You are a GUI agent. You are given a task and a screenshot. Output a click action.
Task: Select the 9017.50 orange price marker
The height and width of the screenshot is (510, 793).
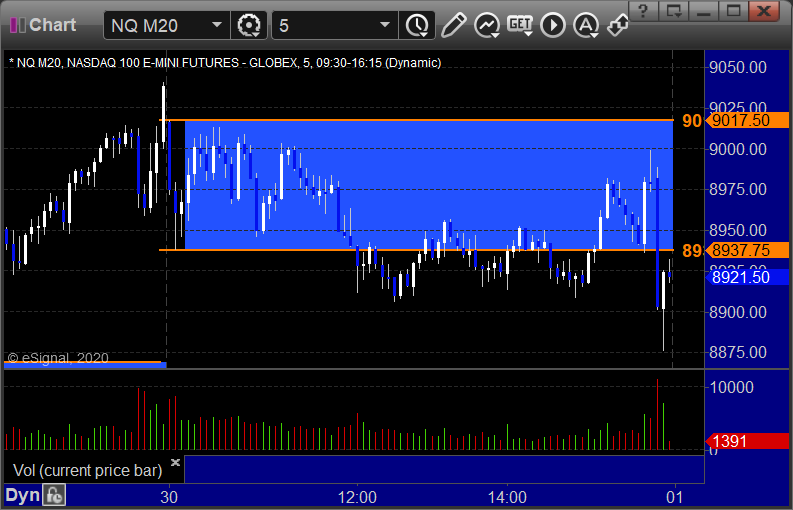(x=747, y=120)
